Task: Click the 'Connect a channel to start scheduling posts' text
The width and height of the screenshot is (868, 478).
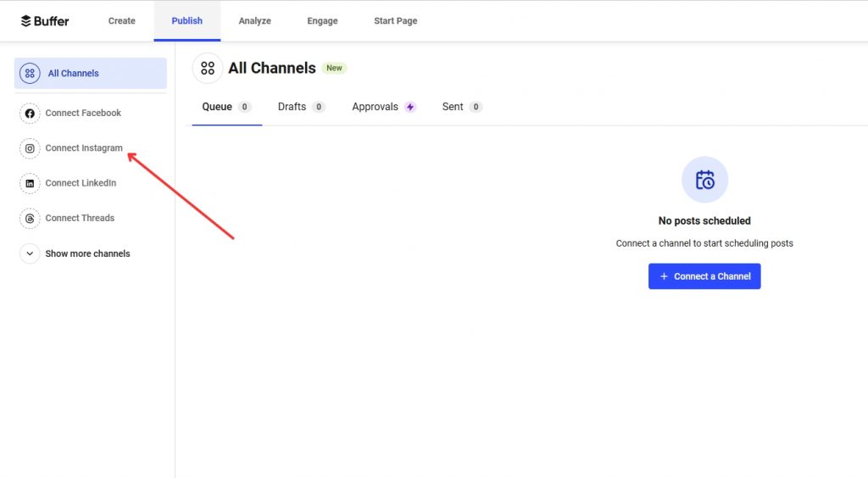Action: click(704, 243)
